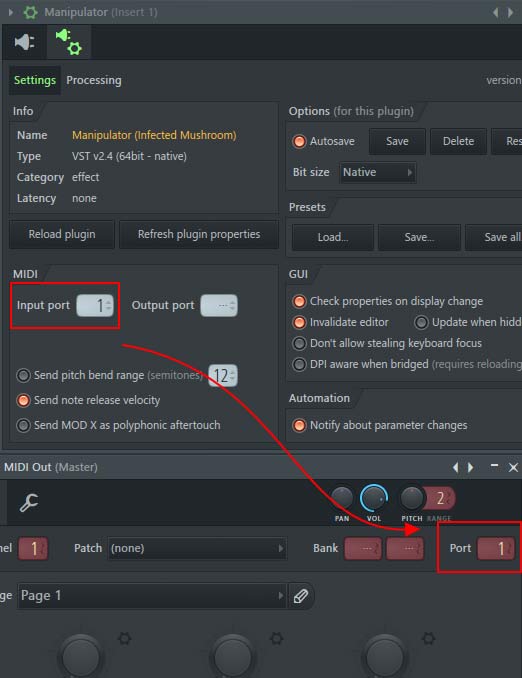Viewport: 522px width, 678px height.
Task: Click the Manipulator title gear icon
Action: click(x=30, y=12)
